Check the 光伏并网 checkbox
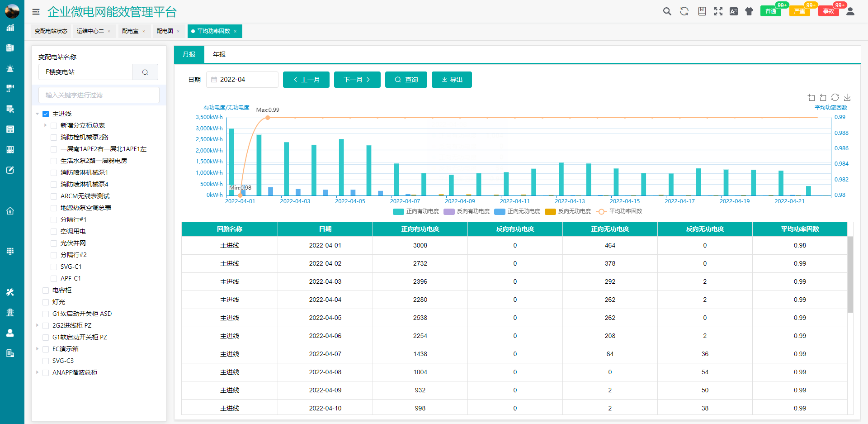The image size is (868, 424). coord(54,243)
